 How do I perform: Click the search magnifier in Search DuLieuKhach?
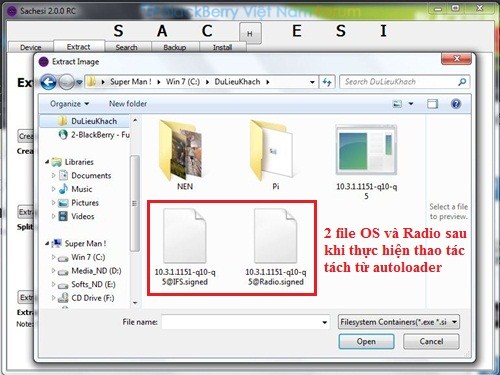[462, 82]
